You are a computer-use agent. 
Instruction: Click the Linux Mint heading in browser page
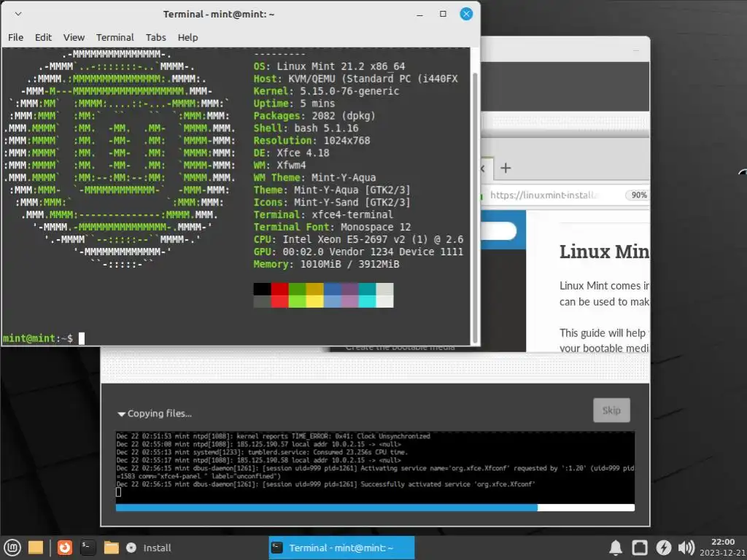[x=604, y=252]
